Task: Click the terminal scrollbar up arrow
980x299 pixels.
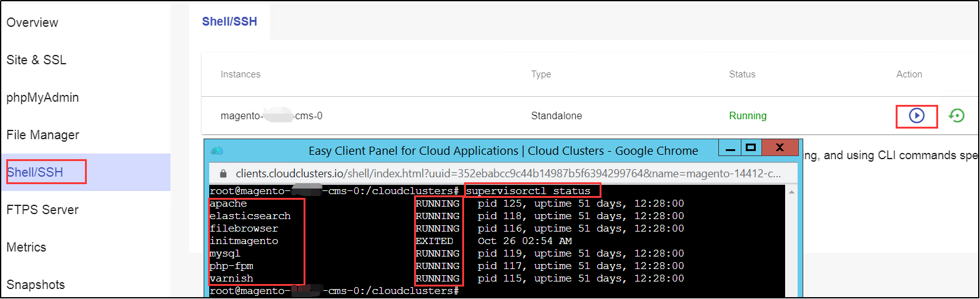Action: (x=791, y=192)
